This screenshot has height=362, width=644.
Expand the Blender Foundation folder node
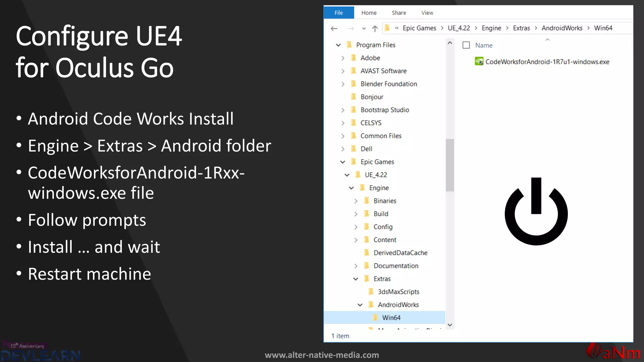point(343,84)
